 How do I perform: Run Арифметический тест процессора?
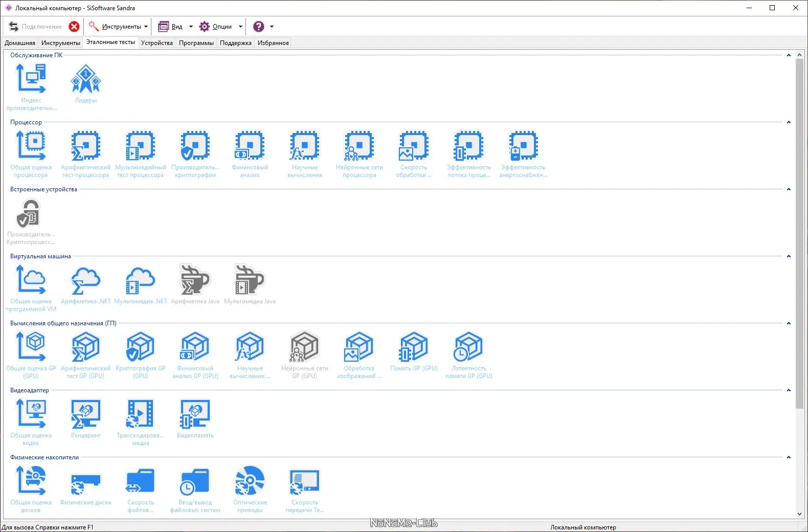(86, 154)
